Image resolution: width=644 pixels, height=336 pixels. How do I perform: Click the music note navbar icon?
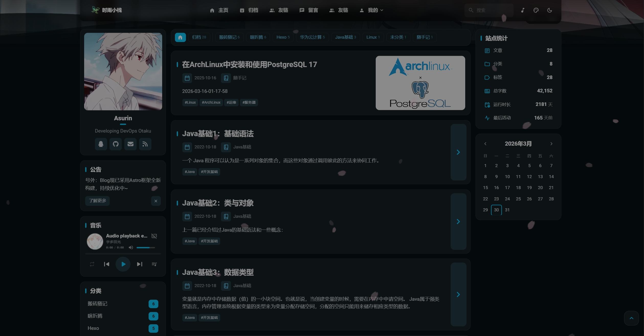coord(523,10)
